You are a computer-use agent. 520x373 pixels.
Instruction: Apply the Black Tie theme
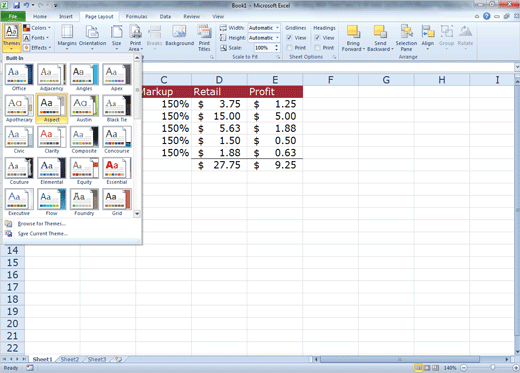coord(117,109)
